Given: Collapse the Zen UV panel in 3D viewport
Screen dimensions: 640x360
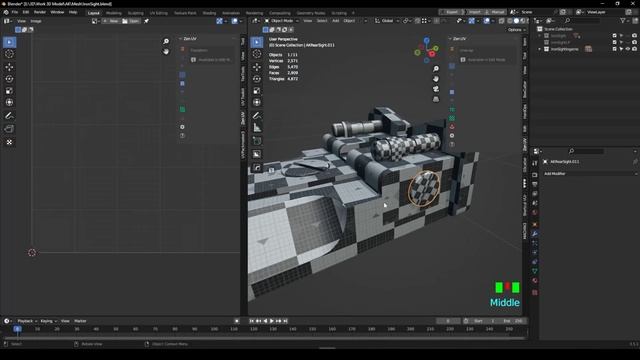Looking at the screenshot, I should coord(450,39).
